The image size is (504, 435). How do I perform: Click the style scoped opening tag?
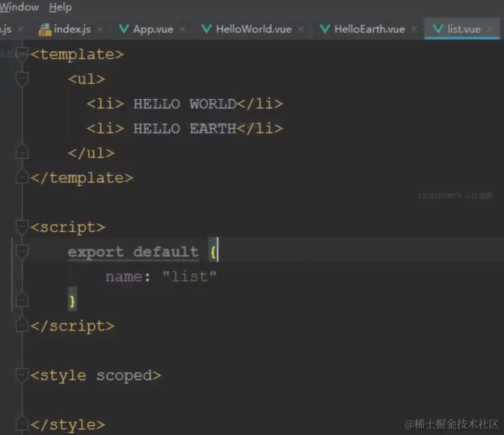click(x=96, y=376)
